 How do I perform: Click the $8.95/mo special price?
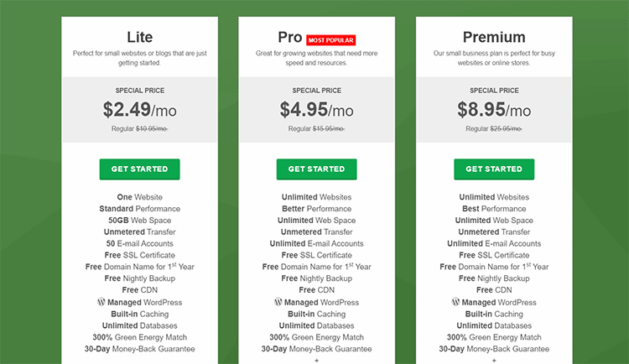[x=493, y=109]
